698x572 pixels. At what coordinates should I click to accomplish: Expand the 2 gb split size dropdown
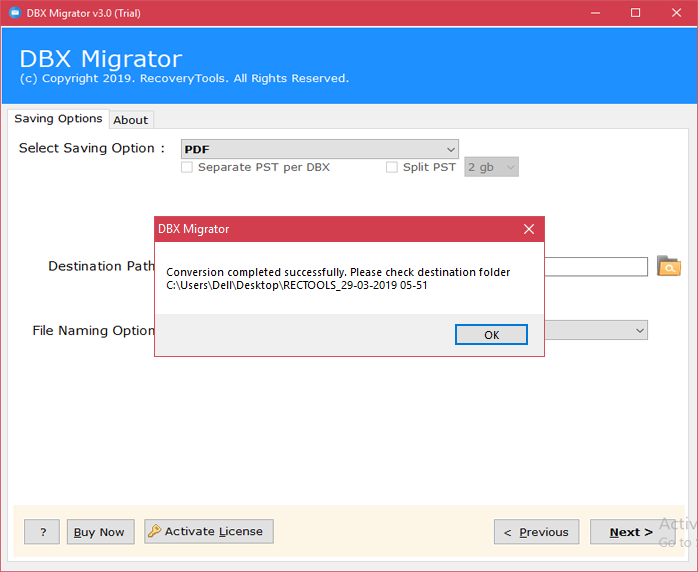[491, 167]
